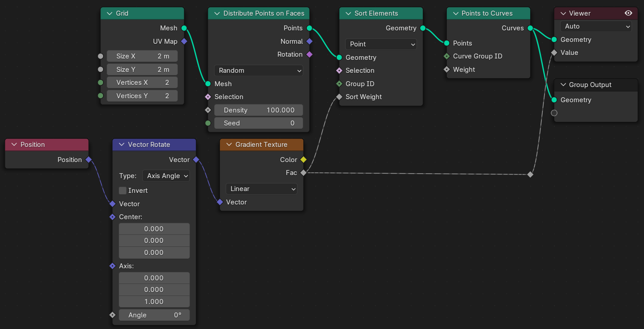Viewport: 644px width, 329px height.
Task: Click the Center input socket on Vector Rotate
Action: tap(112, 217)
